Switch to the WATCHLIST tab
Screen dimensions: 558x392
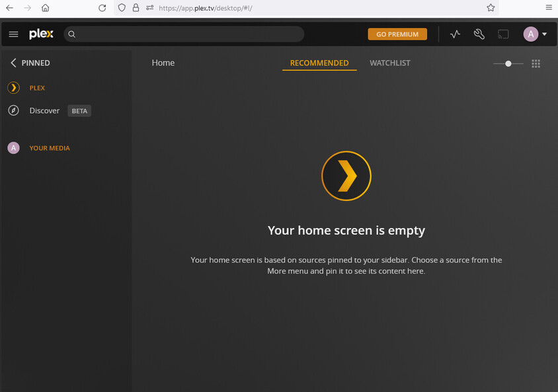(389, 63)
